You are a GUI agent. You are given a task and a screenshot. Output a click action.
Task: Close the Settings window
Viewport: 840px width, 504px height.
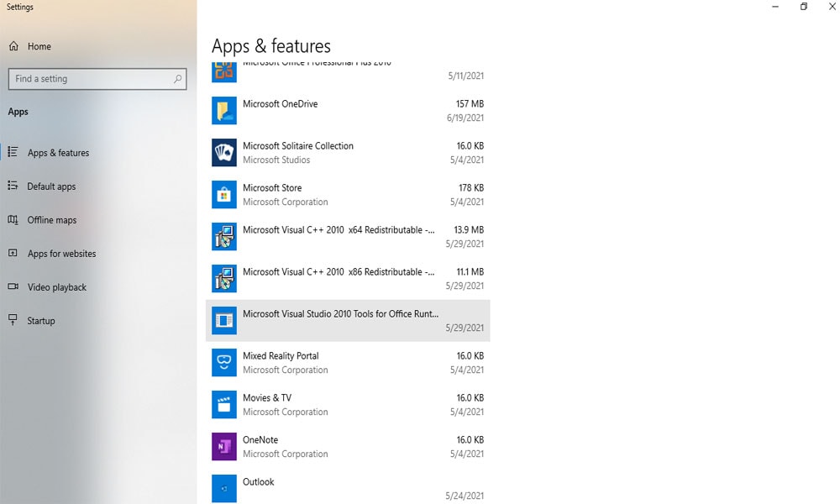pos(832,7)
